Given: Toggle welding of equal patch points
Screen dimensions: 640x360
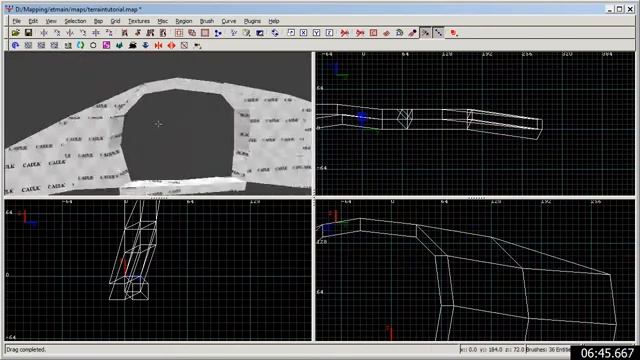Looking at the screenshot, I should coord(412,33).
